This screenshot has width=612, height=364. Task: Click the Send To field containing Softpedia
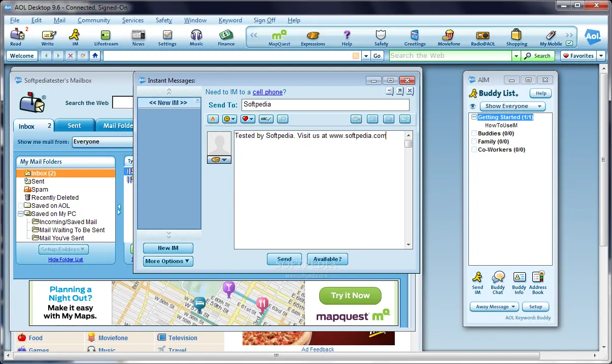325,105
